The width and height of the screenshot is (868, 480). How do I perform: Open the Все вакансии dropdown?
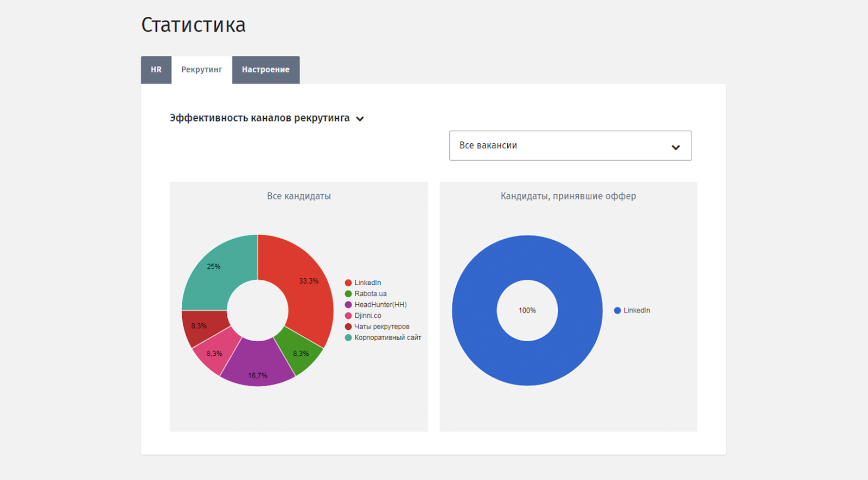pos(570,145)
